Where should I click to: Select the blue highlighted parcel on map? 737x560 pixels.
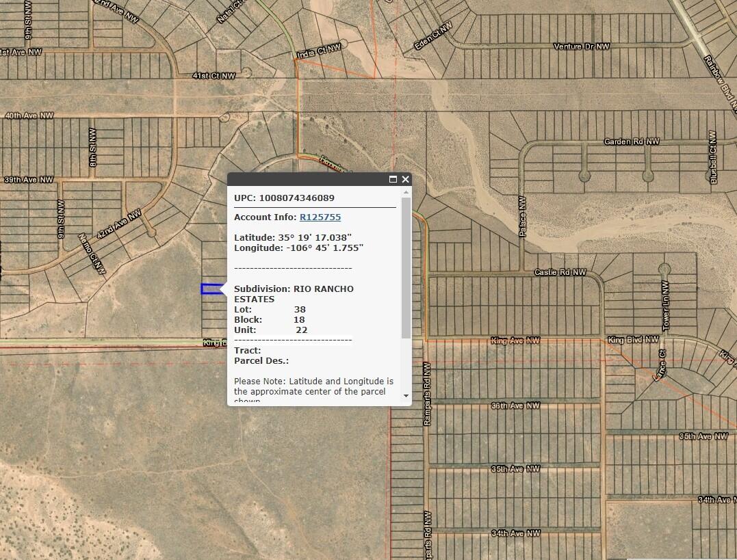pos(211,289)
